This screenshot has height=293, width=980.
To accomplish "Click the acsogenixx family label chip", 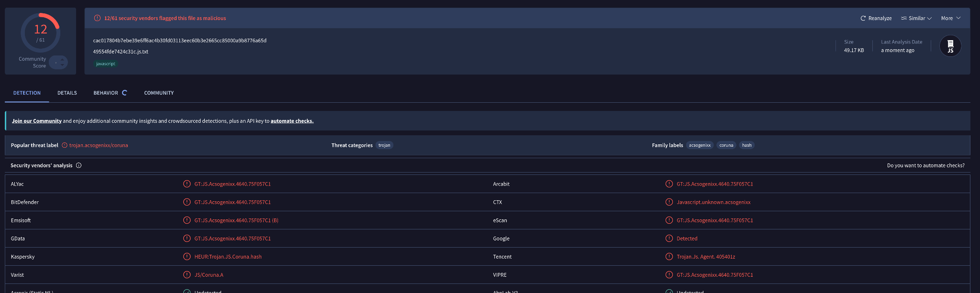I will point(700,145).
